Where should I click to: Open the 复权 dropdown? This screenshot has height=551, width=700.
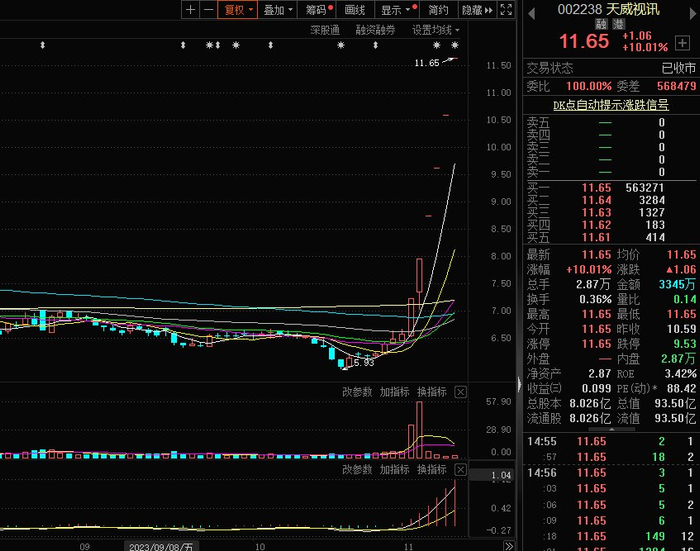[x=238, y=10]
